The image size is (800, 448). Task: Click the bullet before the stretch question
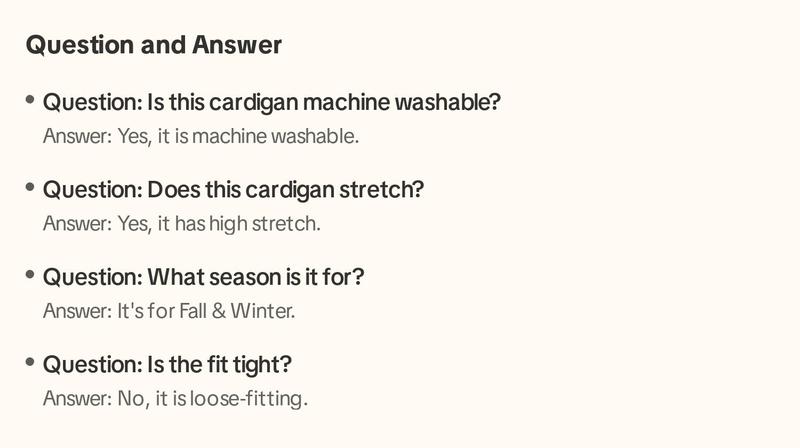click(30, 187)
